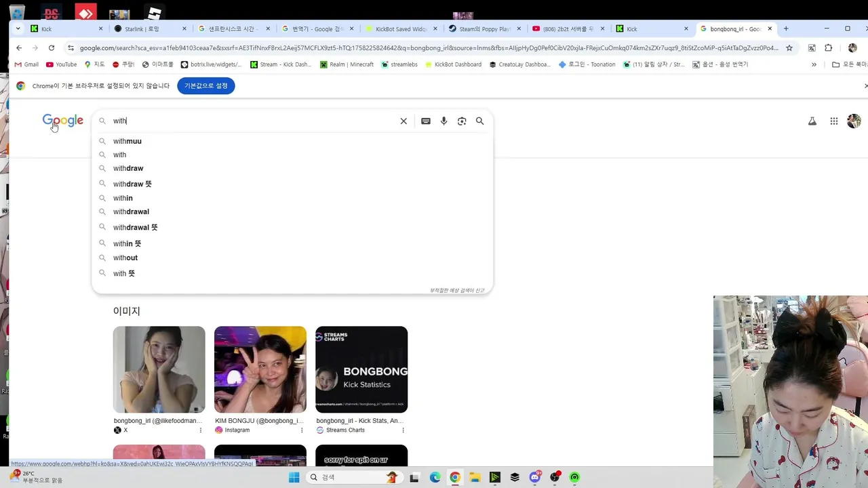This screenshot has height=488, width=868.
Task: Switch to the 2b2t YouTube tab
Action: 568,29
